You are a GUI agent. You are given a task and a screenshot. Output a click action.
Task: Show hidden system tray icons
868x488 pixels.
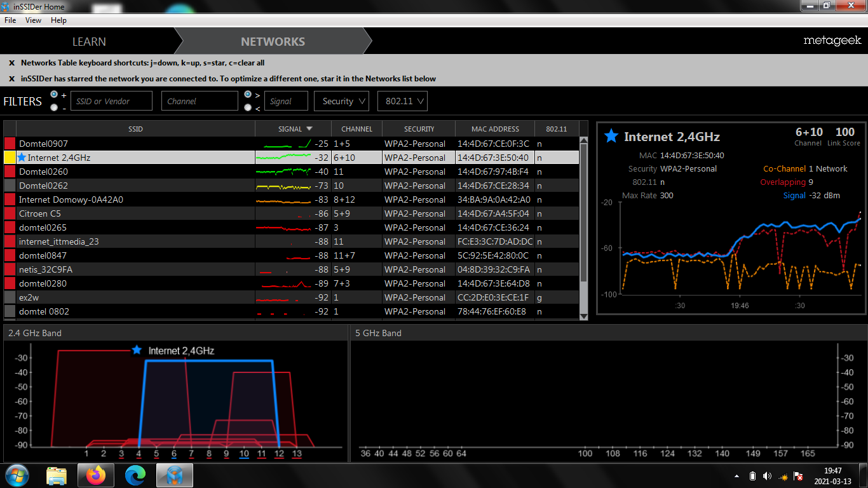click(x=736, y=476)
